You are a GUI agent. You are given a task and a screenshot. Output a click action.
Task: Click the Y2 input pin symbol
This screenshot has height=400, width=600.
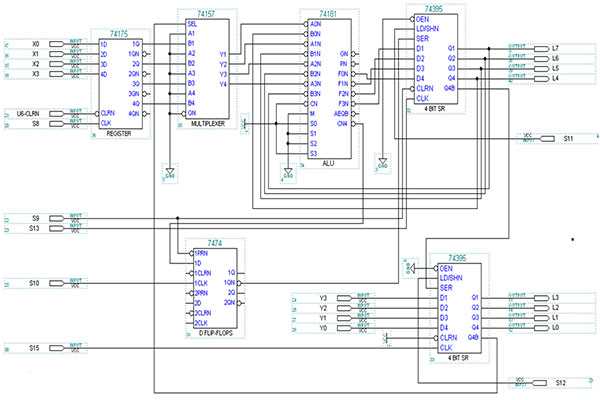[344, 308]
